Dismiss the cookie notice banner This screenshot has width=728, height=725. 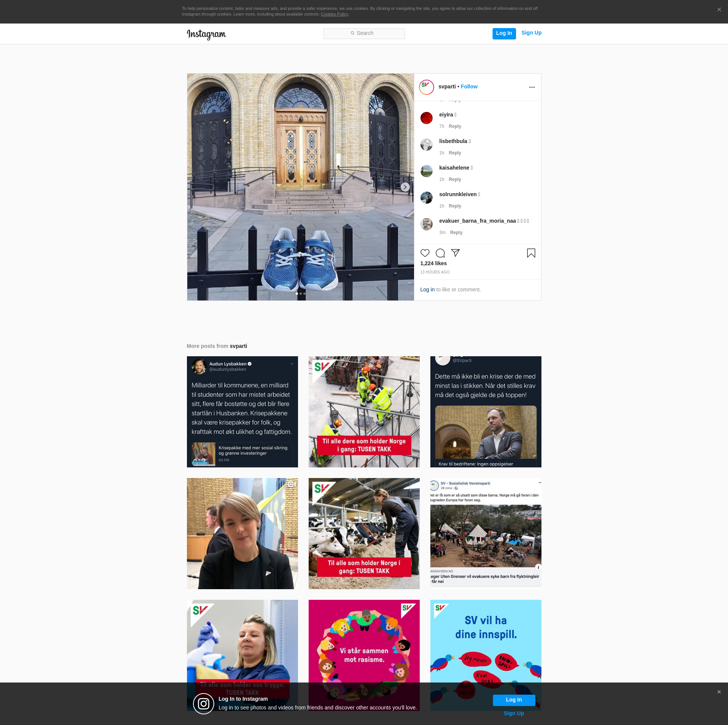pyautogui.click(x=719, y=9)
